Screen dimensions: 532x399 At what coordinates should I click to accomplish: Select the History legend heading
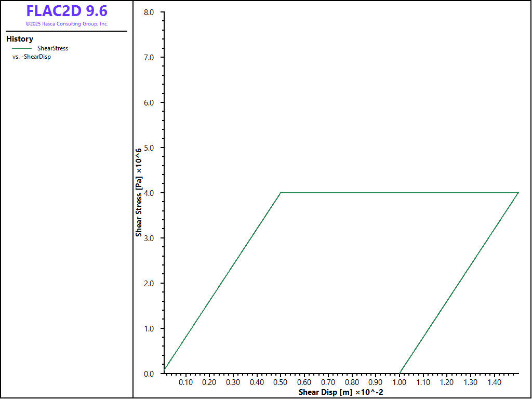click(20, 39)
